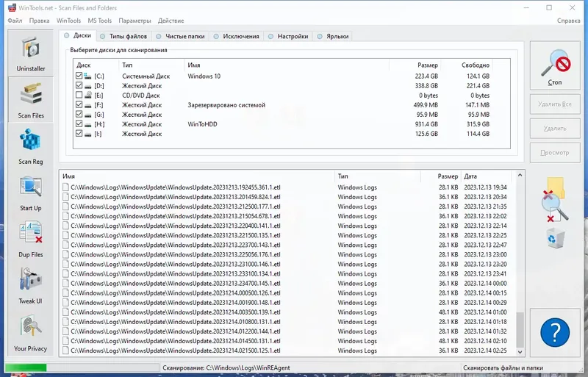Select row WindowsUpdate.20231214.014500.131.1.etl

[x=286, y=341]
